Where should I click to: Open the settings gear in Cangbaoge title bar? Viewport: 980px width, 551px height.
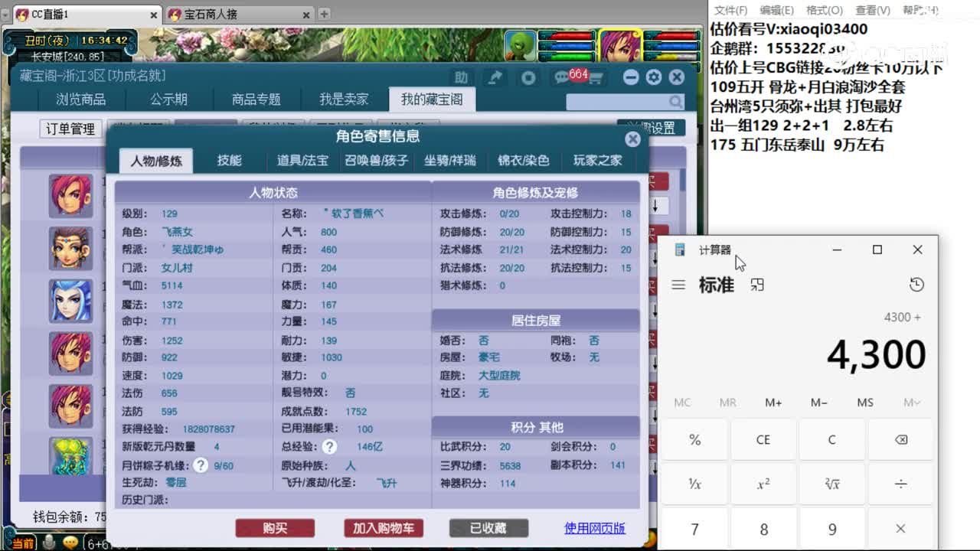(653, 77)
